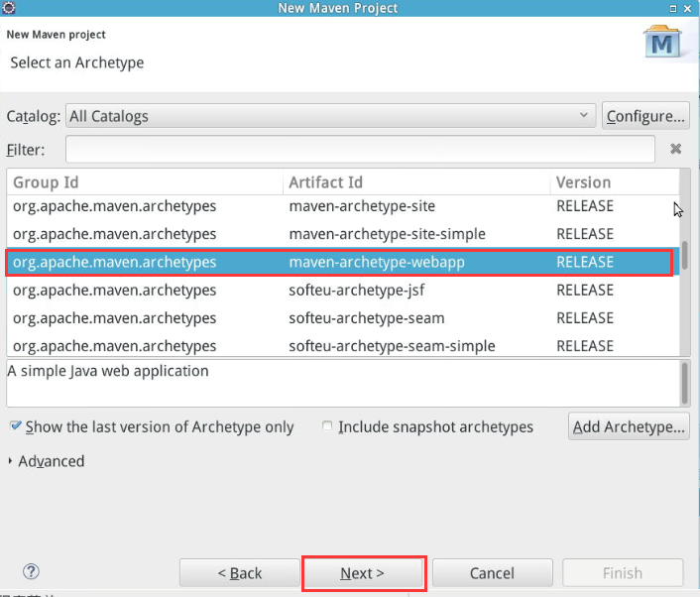The height and width of the screenshot is (597, 700).
Task: Proceed with the Next button
Action: click(x=363, y=573)
